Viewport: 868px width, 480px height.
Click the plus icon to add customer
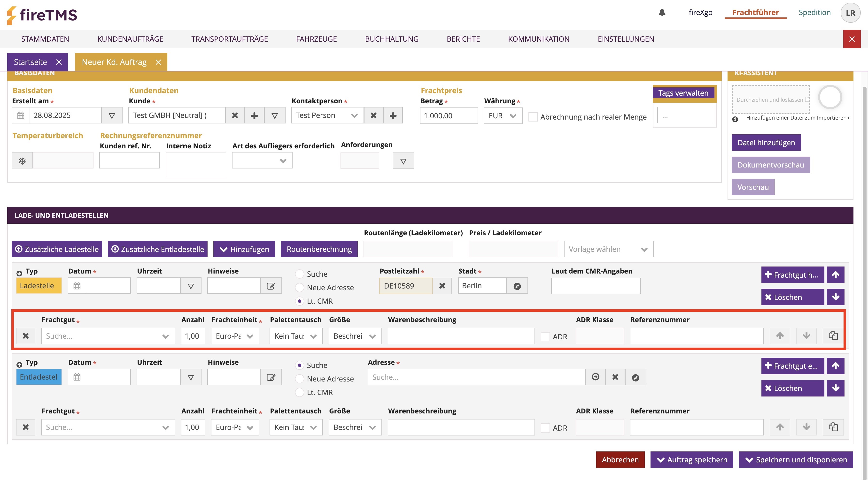254,115
